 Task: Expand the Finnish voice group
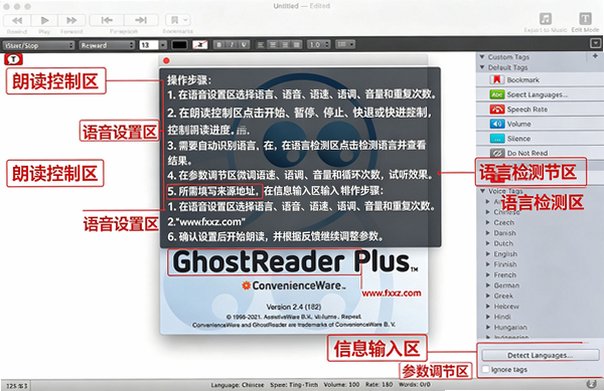[488, 264]
